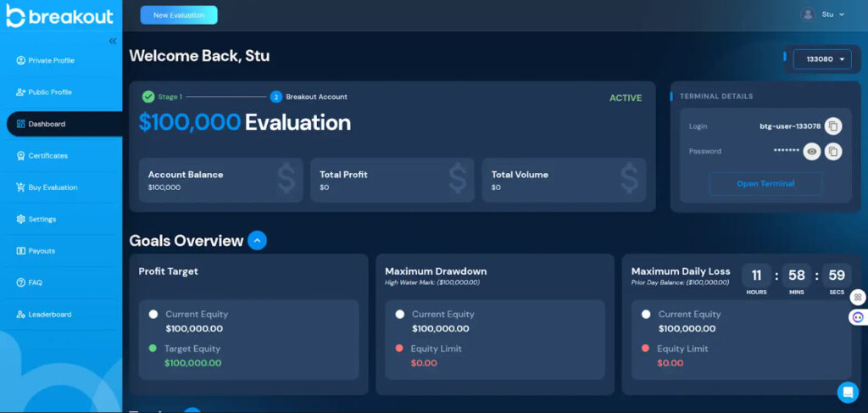Viewport: 868px width, 413px height.
Task: Copy login btg-user-133078
Action: click(833, 126)
